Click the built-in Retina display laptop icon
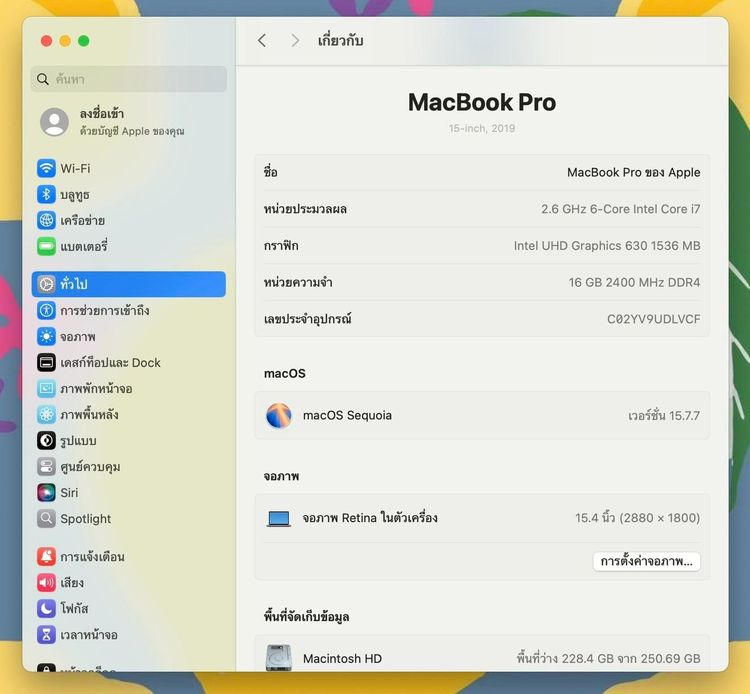750x694 pixels. pos(278,518)
